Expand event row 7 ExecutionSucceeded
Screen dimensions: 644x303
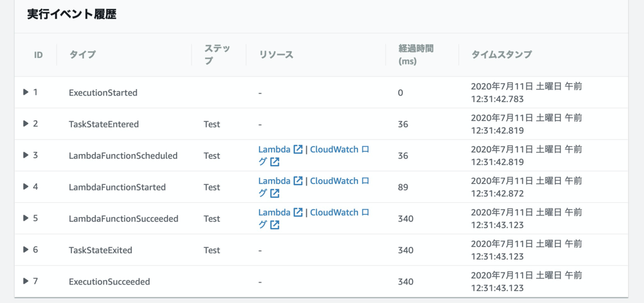[x=26, y=281]
